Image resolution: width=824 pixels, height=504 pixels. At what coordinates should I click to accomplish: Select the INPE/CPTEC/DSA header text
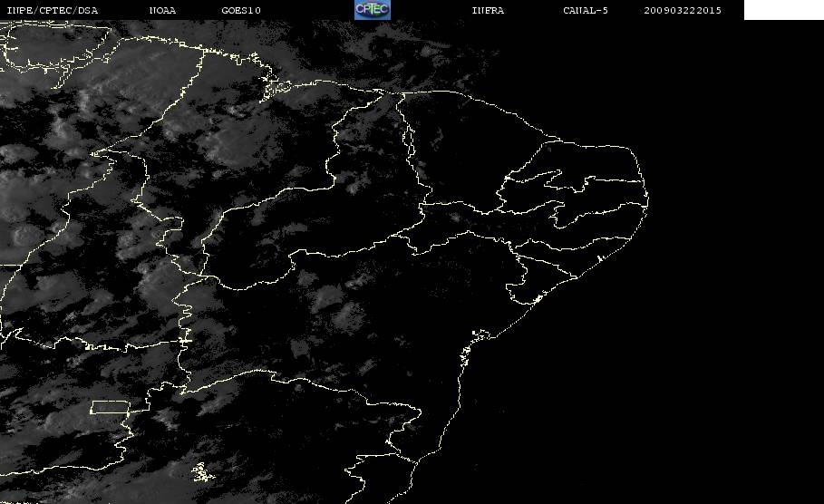tap(53, 11)
